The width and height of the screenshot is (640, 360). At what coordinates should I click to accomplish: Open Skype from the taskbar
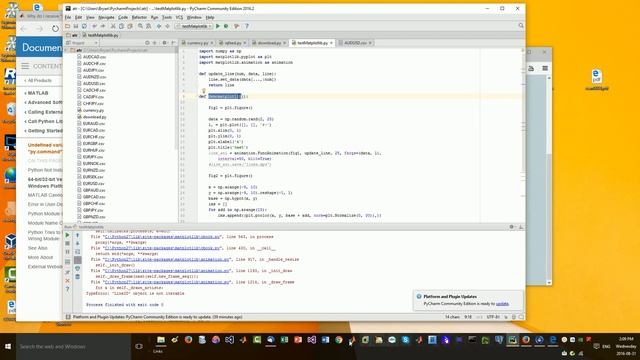(405, 340)
